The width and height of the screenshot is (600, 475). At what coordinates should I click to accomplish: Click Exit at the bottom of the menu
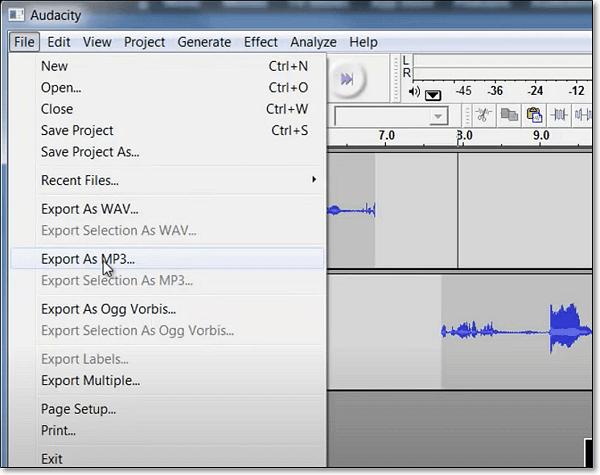click(52, 459)
